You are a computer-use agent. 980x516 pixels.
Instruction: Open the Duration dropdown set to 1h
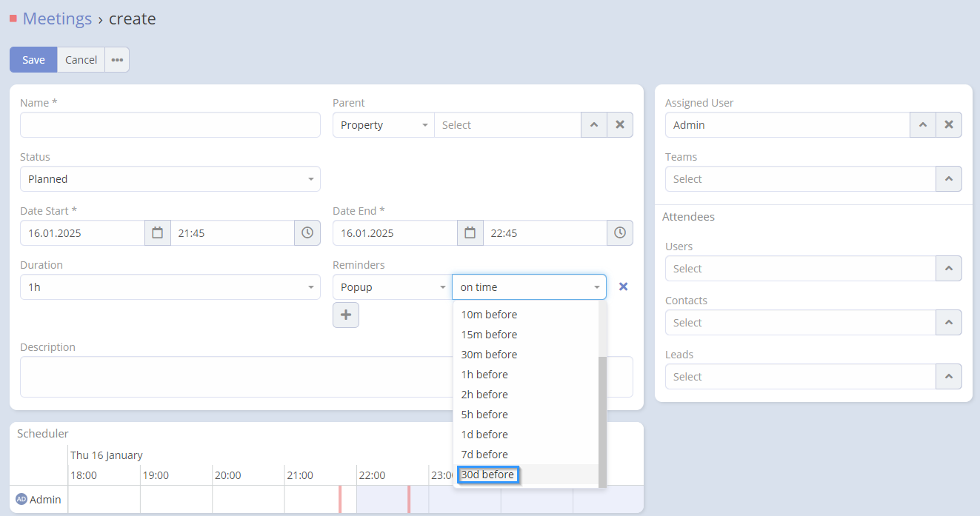pos(170,287)
